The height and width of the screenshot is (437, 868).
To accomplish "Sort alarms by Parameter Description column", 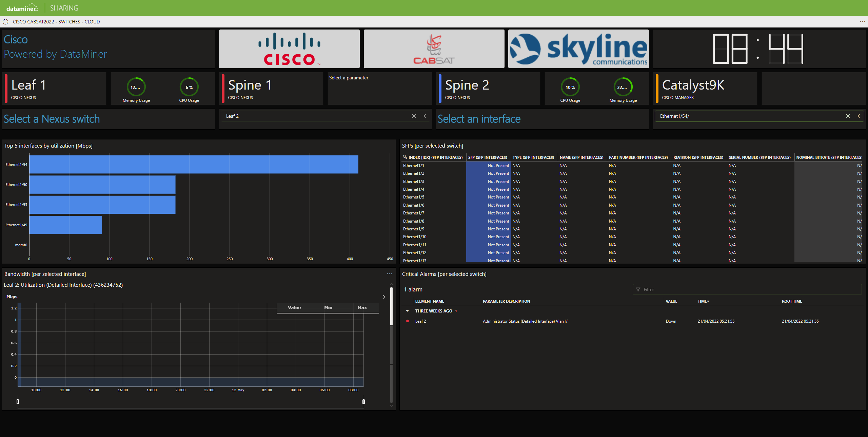I will (x=506, y=301).
